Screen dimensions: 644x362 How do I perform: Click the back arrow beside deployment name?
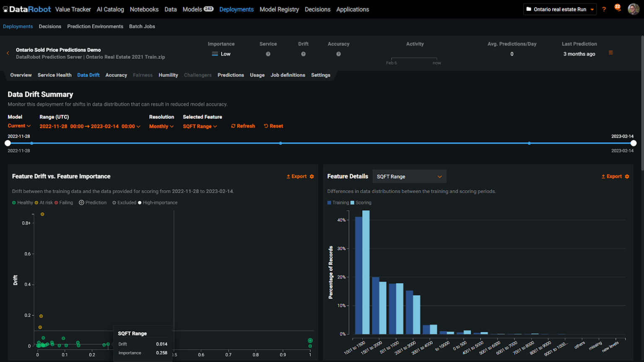tap(8, 53)
